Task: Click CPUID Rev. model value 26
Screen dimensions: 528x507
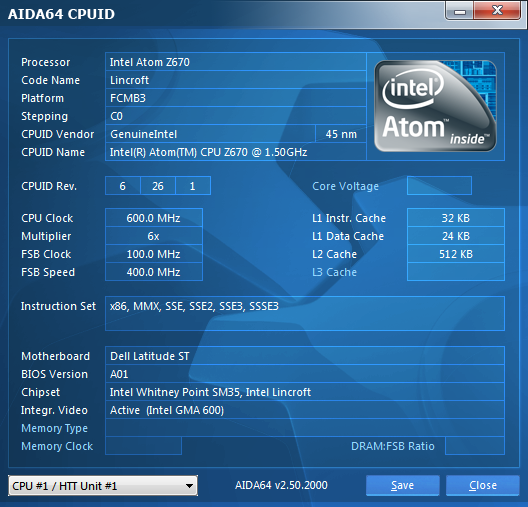Action: click(x=158, y=186)
